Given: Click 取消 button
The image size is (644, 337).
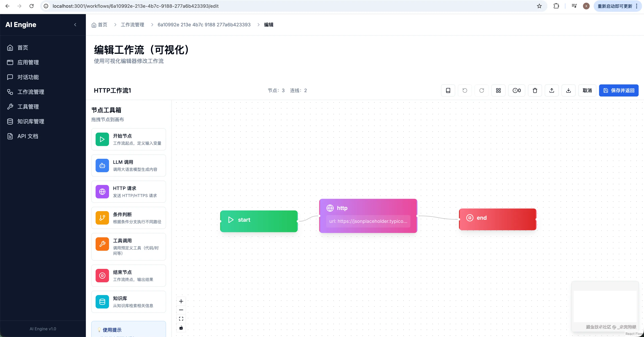Looking at the screenshot, I should click(x=587, y=90).
